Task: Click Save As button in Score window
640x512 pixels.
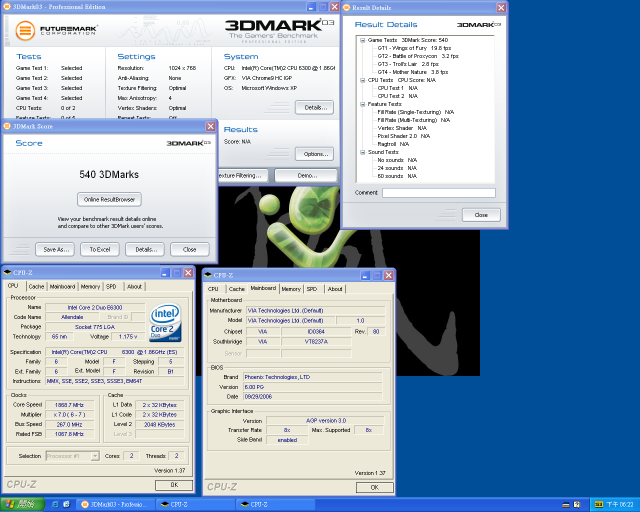Action: coord(55,249)
